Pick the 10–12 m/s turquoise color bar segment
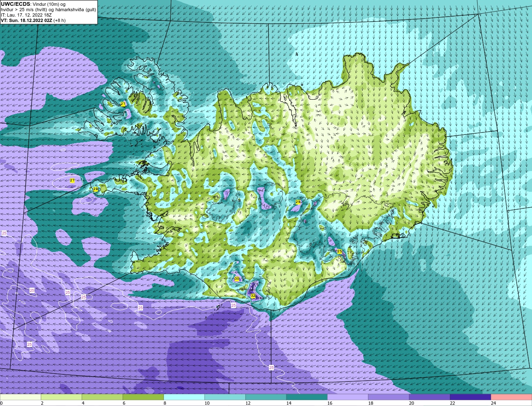Viewport: 532px width, 406px height. [225, 397]
